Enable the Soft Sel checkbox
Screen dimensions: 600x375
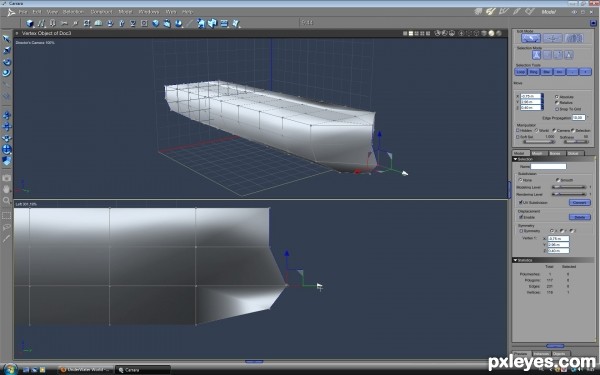(518, 137)
